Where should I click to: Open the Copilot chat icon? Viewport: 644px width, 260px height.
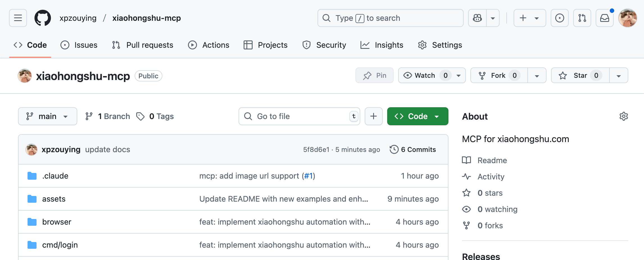coord(477,18)
